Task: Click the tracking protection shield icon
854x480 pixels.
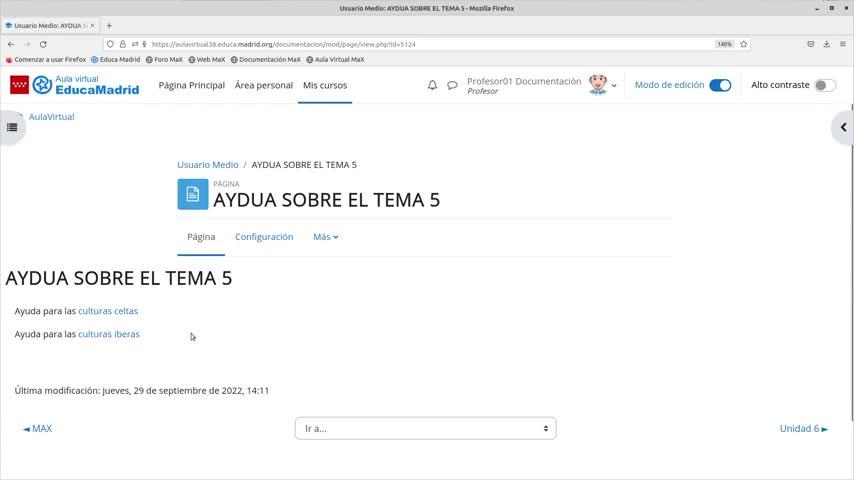Action: tap(110, 44)
